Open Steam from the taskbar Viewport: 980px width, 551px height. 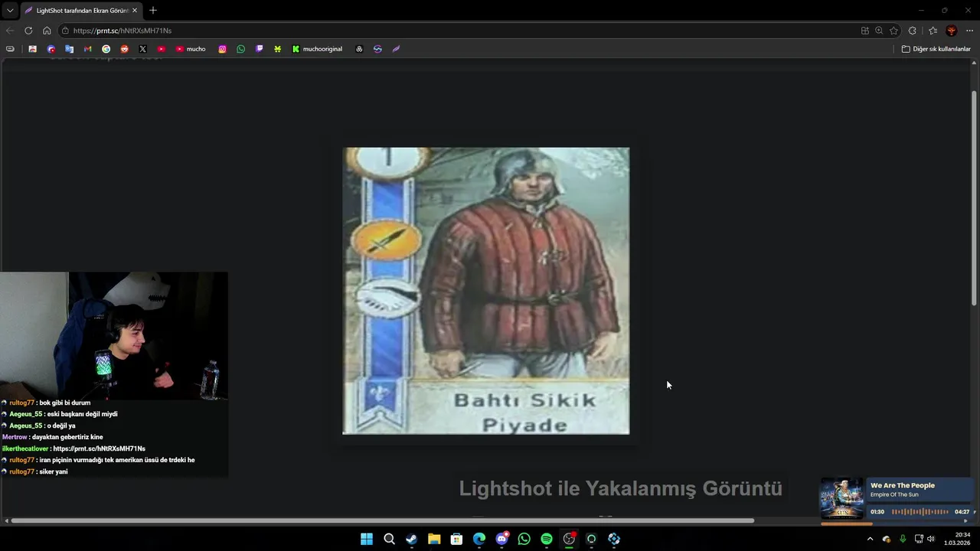pos(411,539)
